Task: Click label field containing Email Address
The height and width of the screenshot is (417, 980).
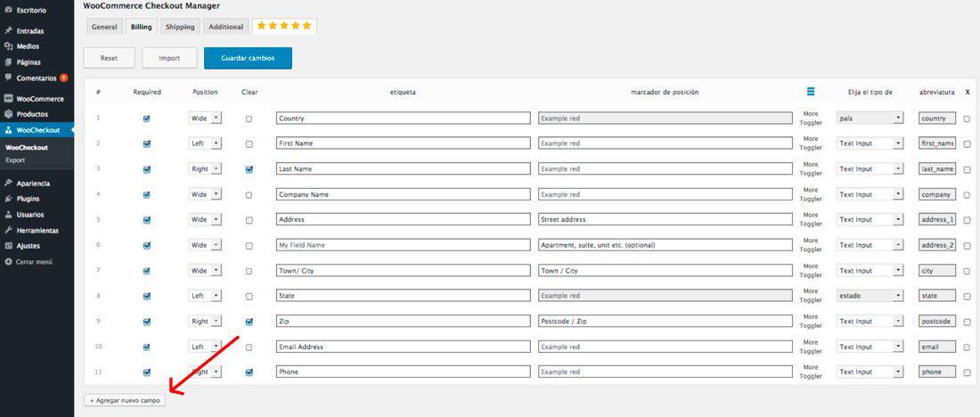Action: [x=403, y=347]
